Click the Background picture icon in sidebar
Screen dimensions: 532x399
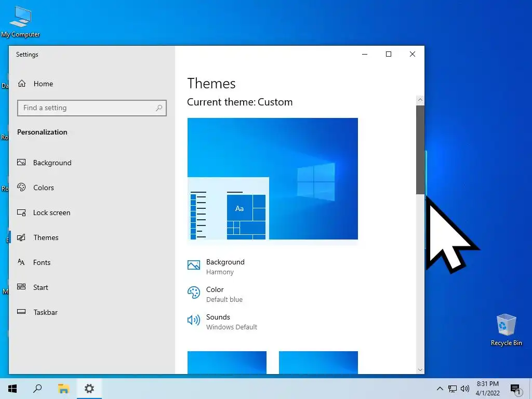click(21, 162)
